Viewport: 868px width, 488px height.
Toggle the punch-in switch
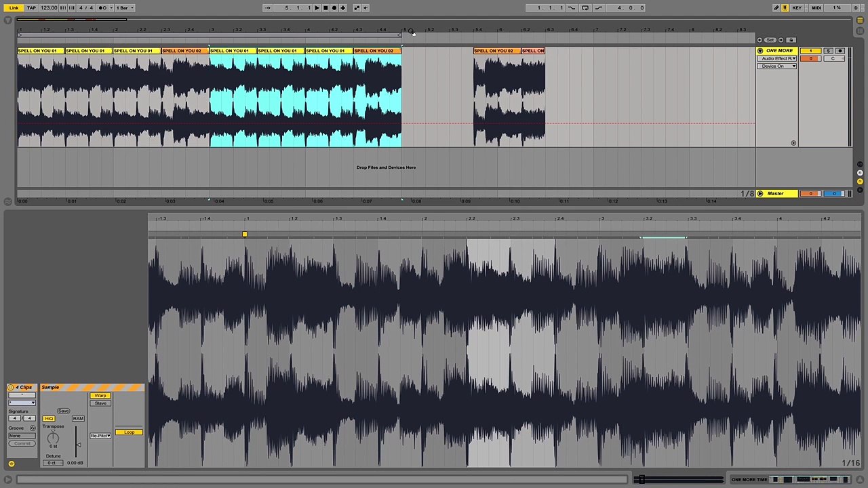click(x=572, y=7)
